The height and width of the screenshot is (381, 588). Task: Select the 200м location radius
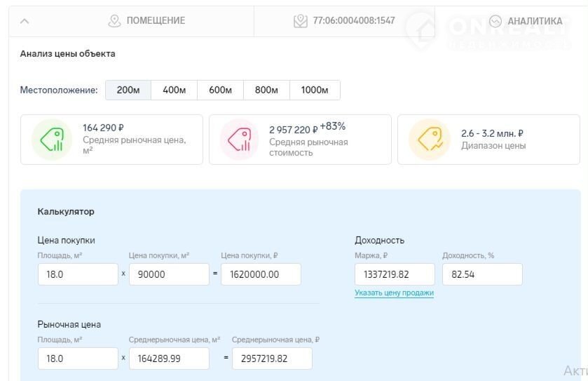[128, 90]
